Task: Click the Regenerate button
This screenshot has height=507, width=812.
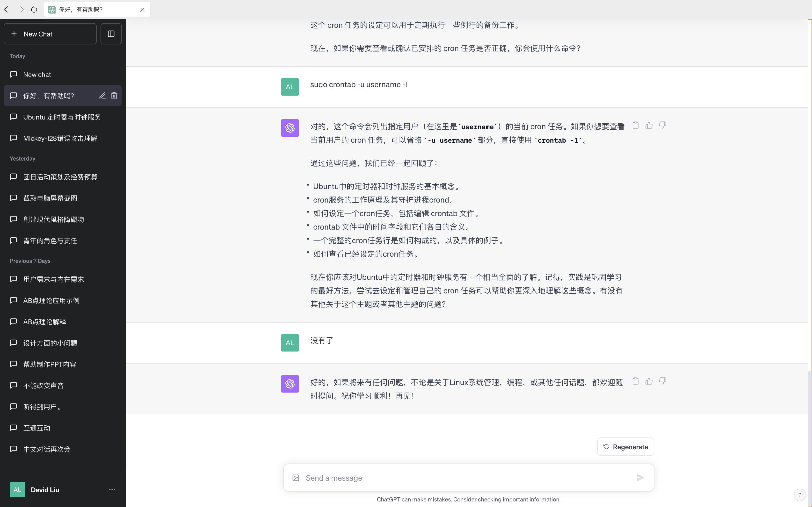Action: coord(625,447)
